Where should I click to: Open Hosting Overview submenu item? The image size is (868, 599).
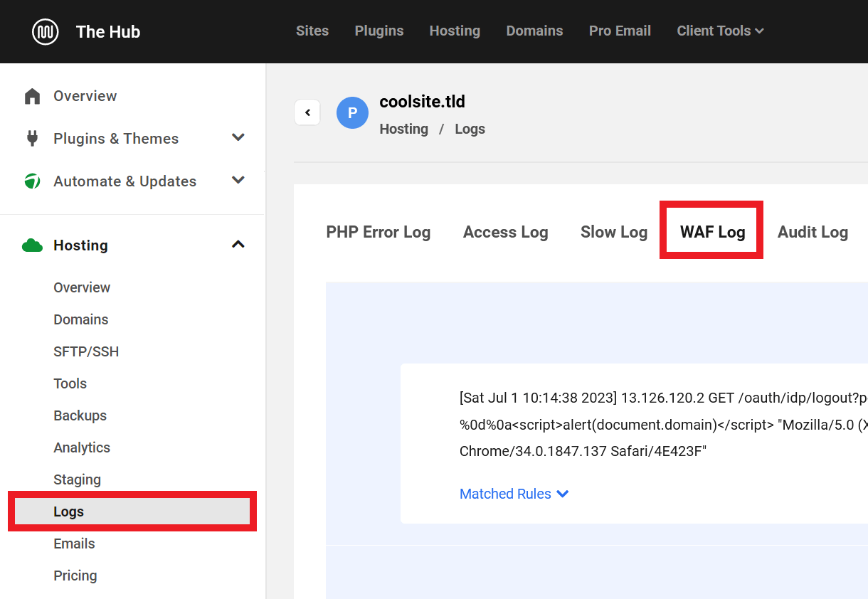(82, 287)
